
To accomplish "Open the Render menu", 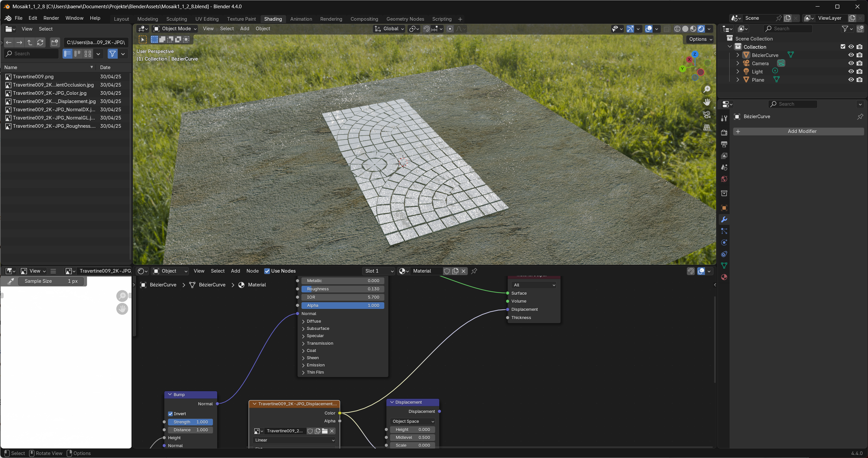I will tap(51, 18).
